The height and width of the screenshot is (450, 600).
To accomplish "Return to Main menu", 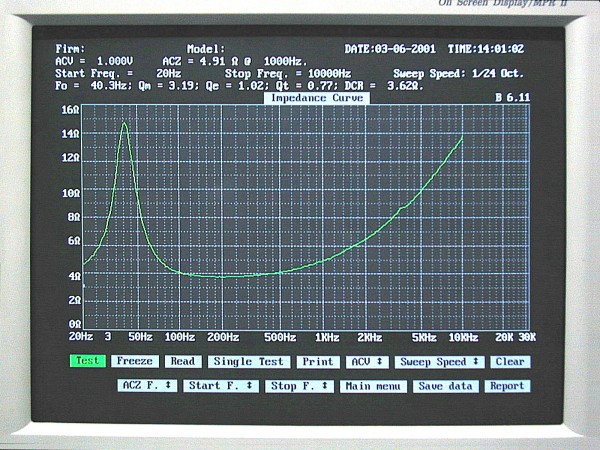I will 373,386.
